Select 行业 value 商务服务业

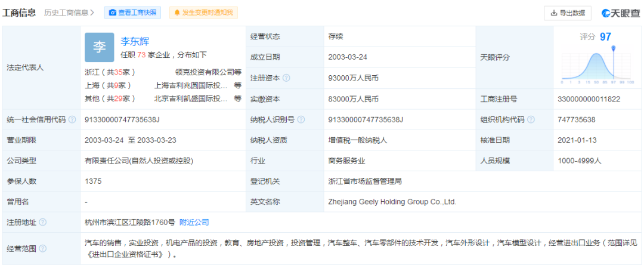point(346,161)
